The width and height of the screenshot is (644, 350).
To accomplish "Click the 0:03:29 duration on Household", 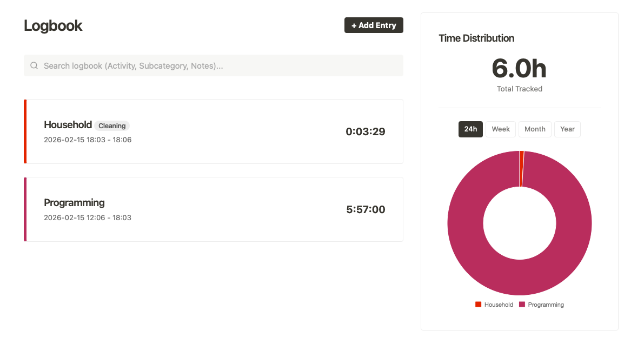I will [x=365, y=131].
